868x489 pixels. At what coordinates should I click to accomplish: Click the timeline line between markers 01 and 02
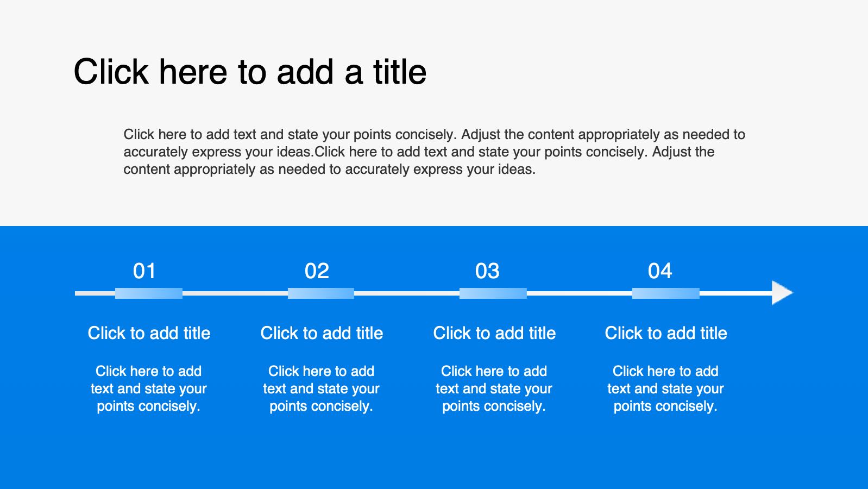click(x=235, y=293)
